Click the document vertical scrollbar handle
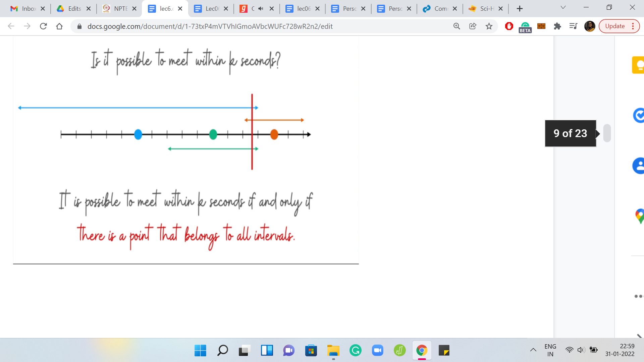644x362 pixels. click(x=607, y=133)
